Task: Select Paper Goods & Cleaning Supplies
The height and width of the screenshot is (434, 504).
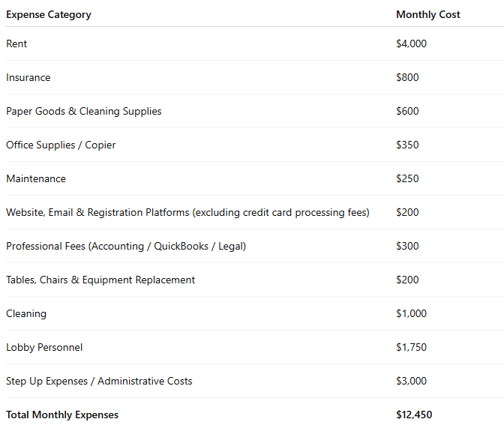Action: (84, 111)
